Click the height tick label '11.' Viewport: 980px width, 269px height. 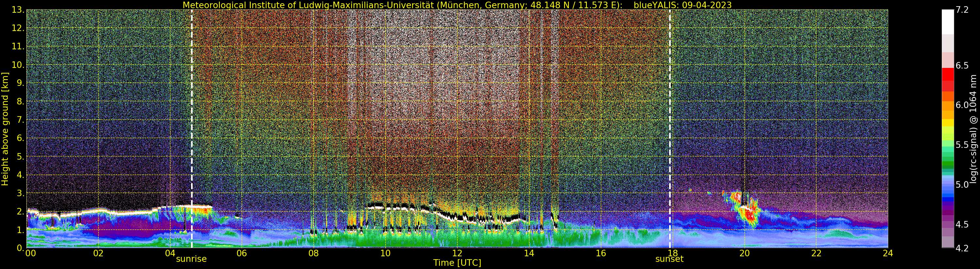tap(18, 46)
